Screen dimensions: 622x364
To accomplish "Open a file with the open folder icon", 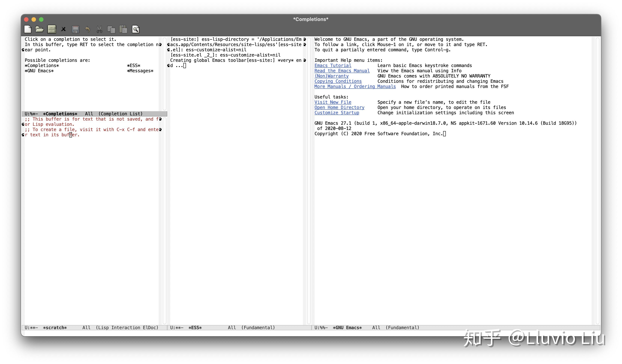I will tap(40, 29).
